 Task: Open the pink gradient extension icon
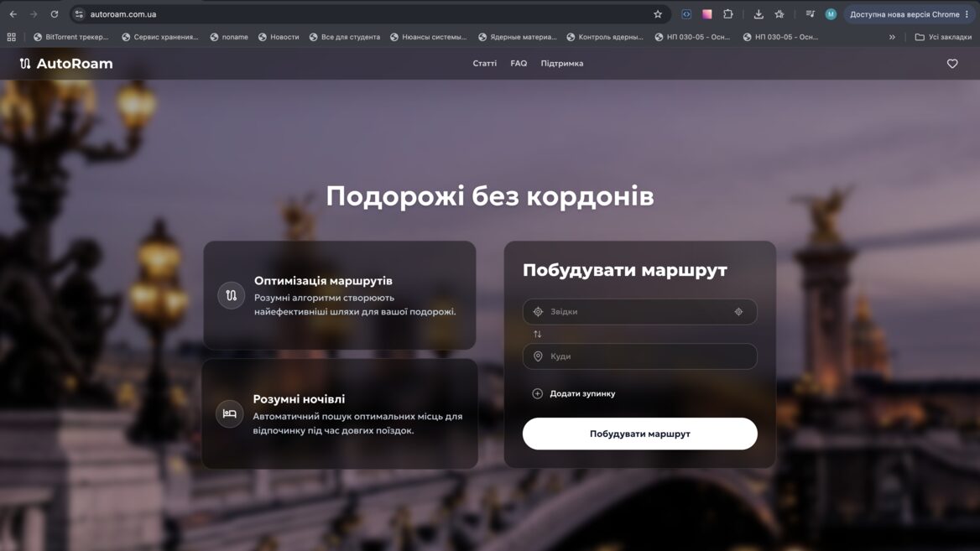click(x=706, y=13)
